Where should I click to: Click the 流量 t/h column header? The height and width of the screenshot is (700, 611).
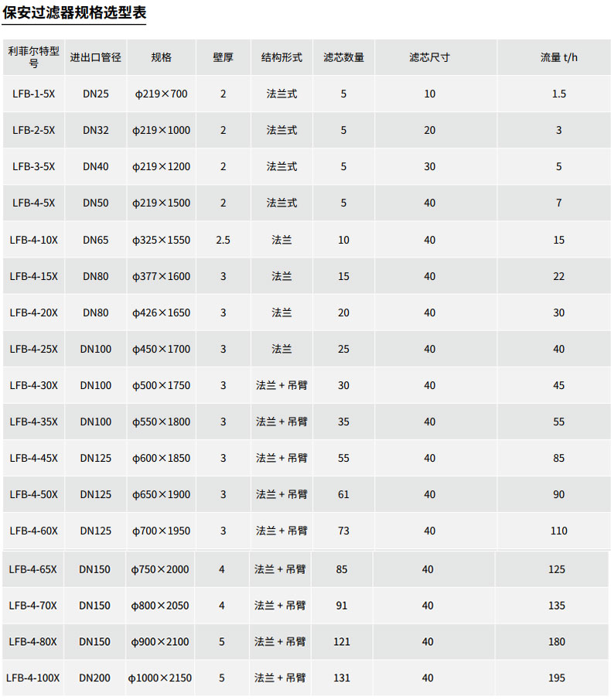click(x=558, y=57)
